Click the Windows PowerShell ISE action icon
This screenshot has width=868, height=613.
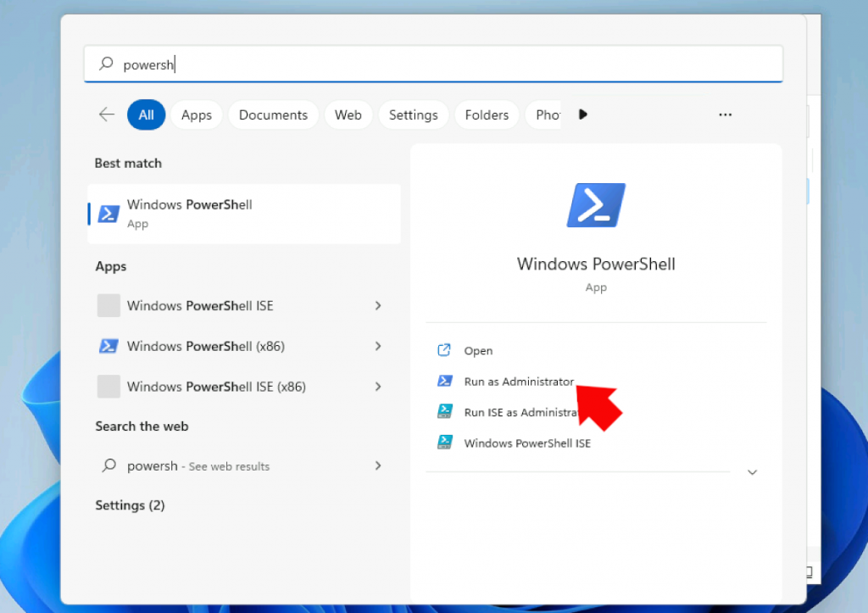coord(445,442)
